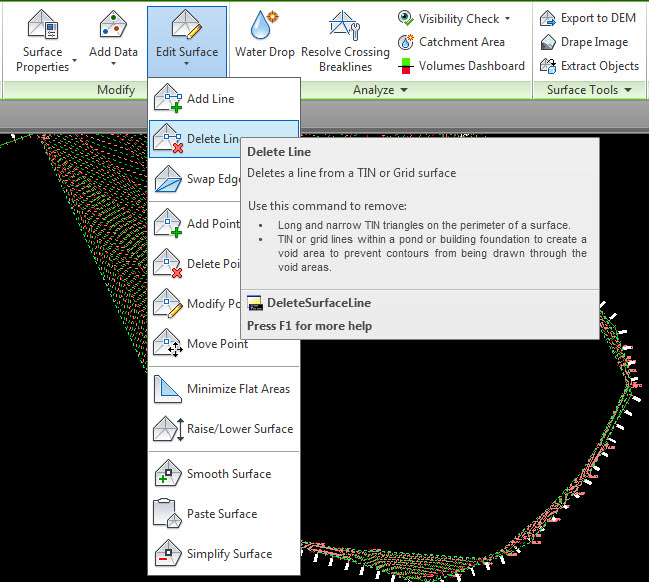The image size is (649, 582).
Task: Click the Swap Edge menu icon
Action: 168,178
